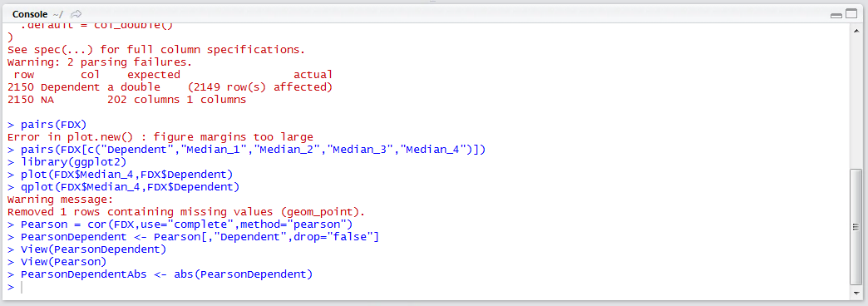Minimize the Console pane
Viewport: 868px width, 306px height.
pyautogui.click(x=836, y=15)
